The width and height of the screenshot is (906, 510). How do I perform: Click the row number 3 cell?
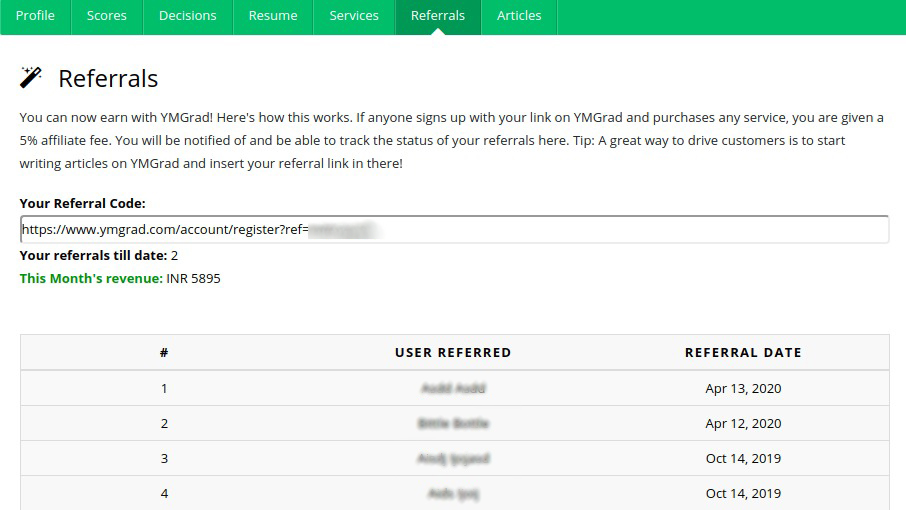tap(164, 458)
